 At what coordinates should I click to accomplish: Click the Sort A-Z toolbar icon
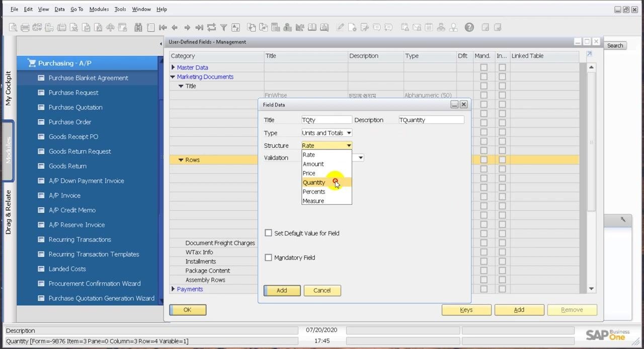point(235,28)
